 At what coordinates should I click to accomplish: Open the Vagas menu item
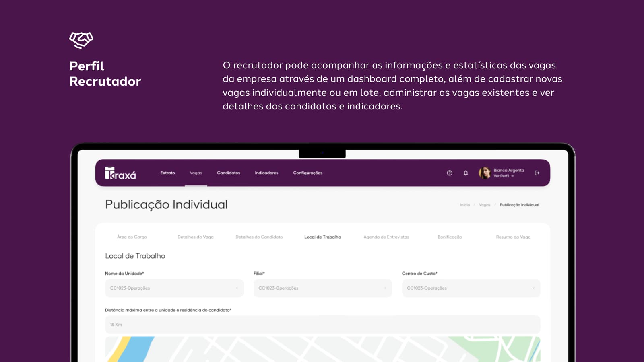pyautogui.click(x=196, y=173)
